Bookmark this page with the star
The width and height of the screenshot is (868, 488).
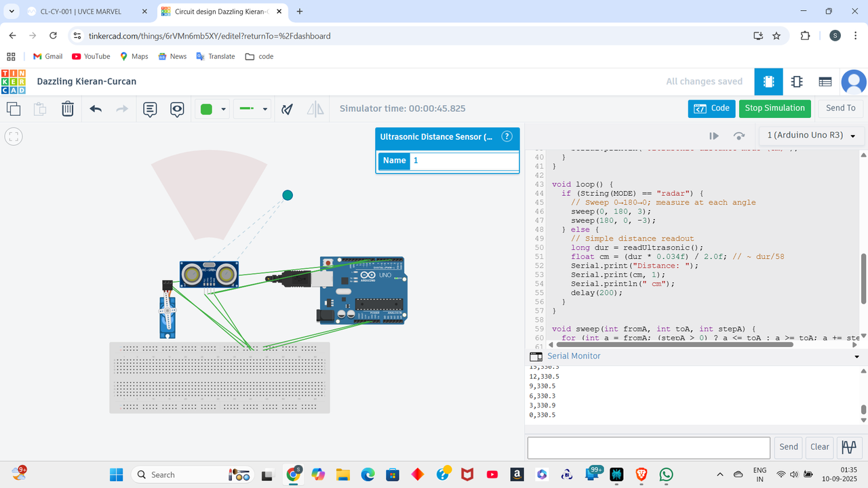point(776,36)
